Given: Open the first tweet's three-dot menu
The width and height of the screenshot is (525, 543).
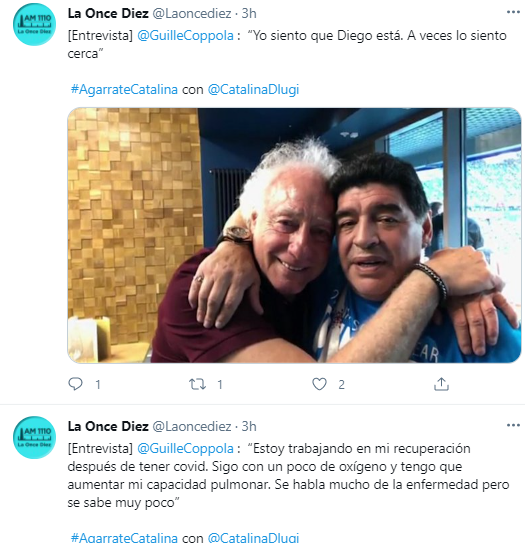Looking at the screenshot, I should (513, 12).
